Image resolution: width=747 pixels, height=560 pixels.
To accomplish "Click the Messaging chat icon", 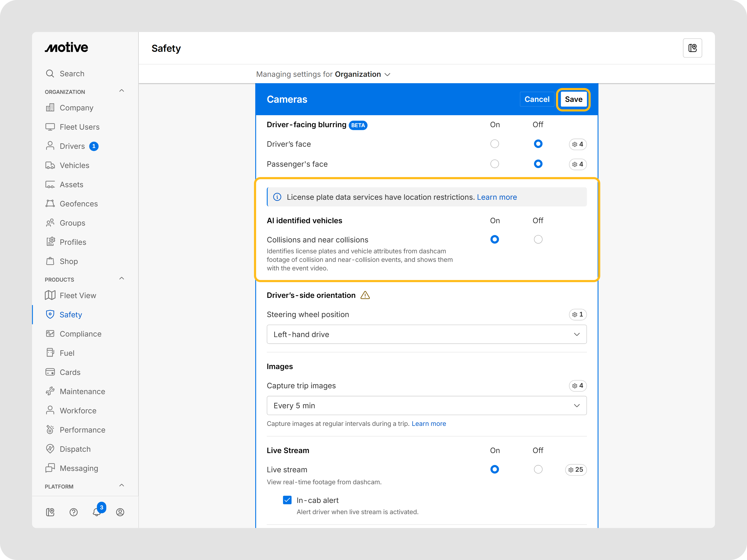I will click(x=50, y=468).
